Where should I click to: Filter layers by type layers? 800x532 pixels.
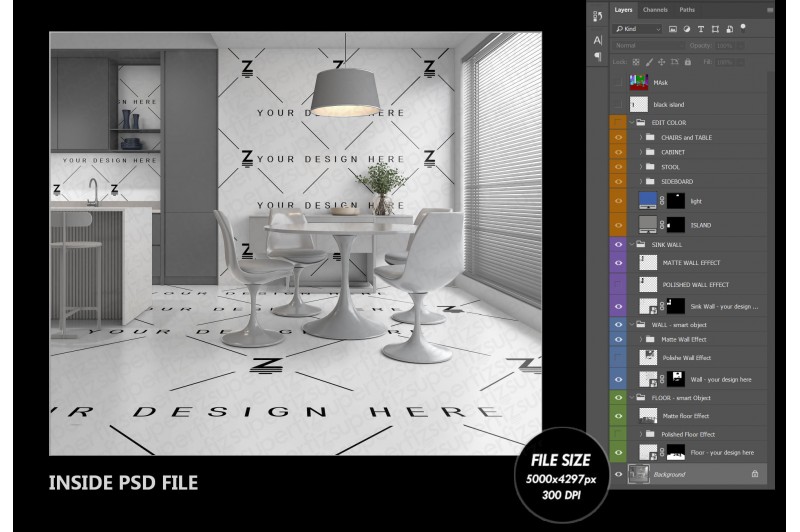coord(701,29)
